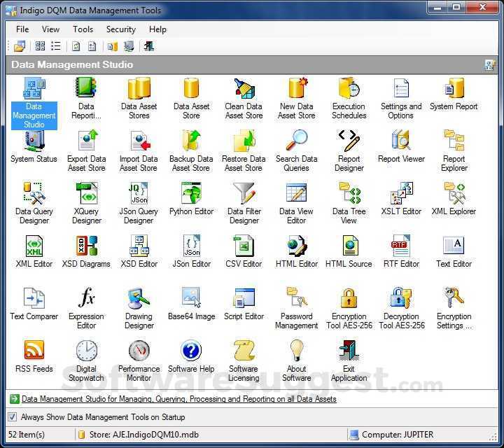Start Backup Data Asset Store
This screenshot has height=448, width=504.
[191, 150]
